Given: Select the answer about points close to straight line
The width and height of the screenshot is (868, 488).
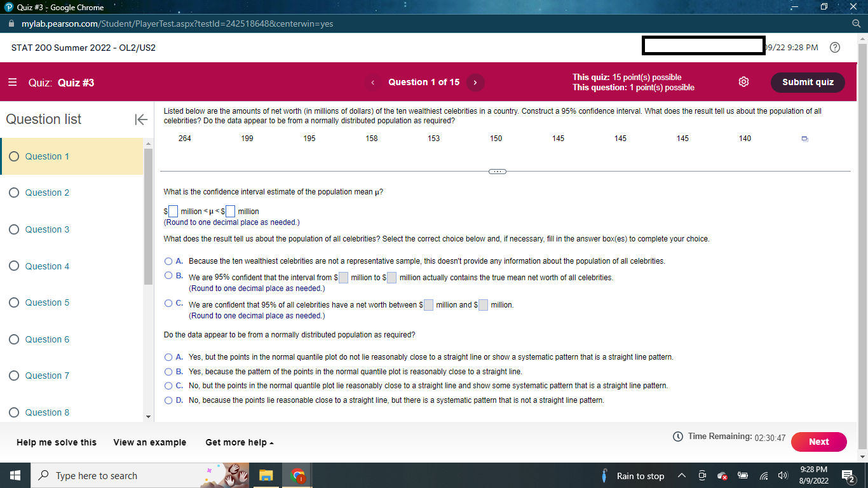Looking at the screenshot, I should coord(169,372).
